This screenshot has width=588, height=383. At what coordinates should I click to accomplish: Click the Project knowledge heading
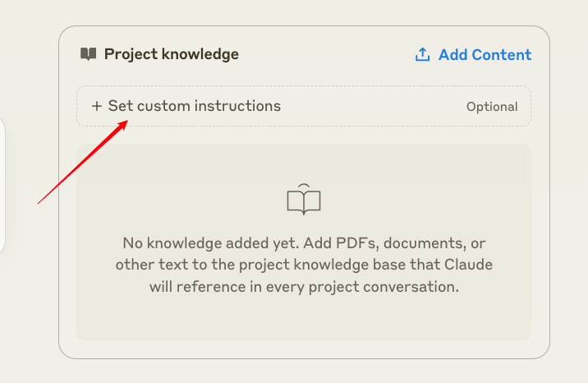tap(171, 54)
